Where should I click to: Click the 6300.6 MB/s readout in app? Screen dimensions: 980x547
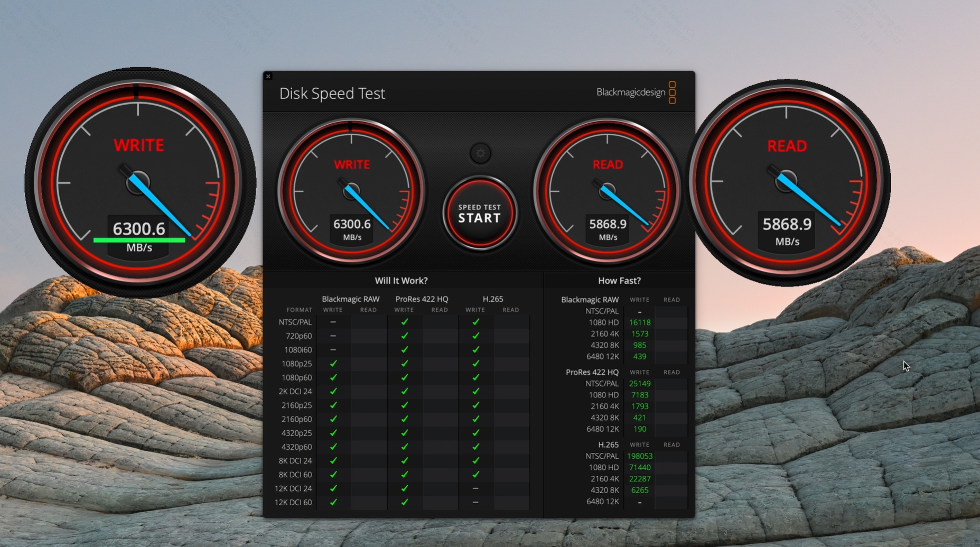tap(352, 229)
